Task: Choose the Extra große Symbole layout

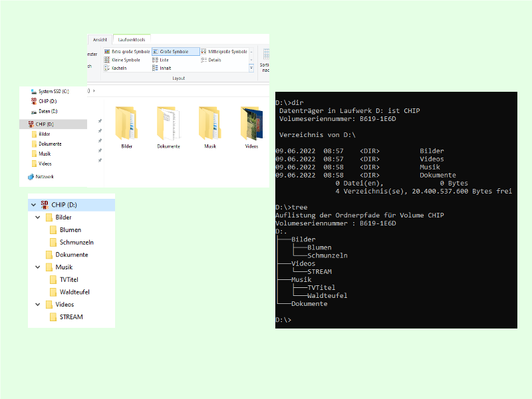Action: [127, 52]
